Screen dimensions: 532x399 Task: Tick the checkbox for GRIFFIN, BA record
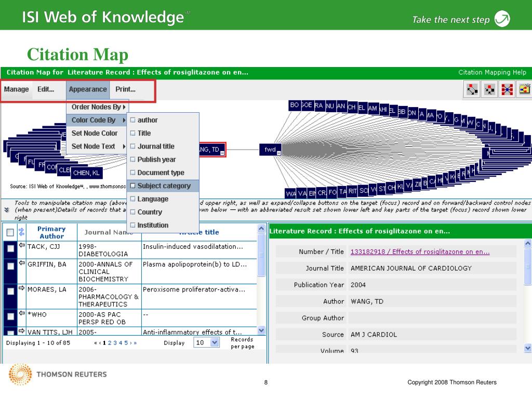pyautogui.click(x=10, y=266)
